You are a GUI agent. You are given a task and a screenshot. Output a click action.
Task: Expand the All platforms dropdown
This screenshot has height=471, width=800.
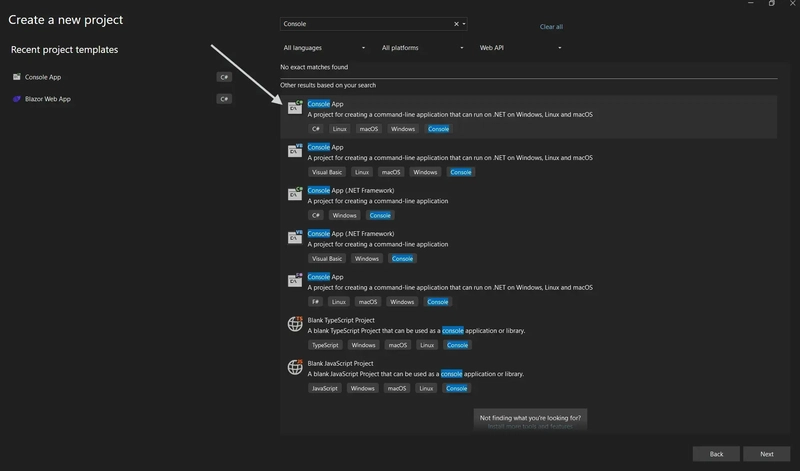pyautogui.click(x=422, y=47)
